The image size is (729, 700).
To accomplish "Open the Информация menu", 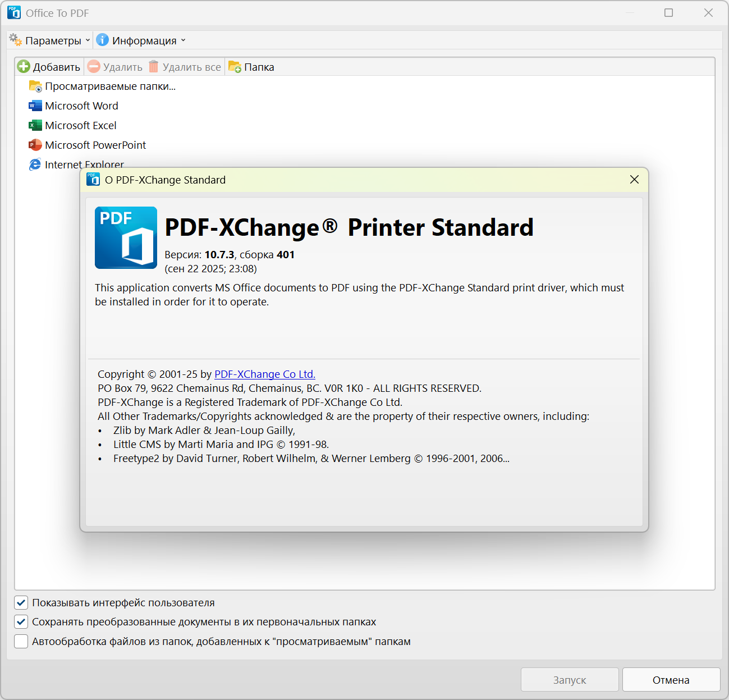I will point(144,40).
